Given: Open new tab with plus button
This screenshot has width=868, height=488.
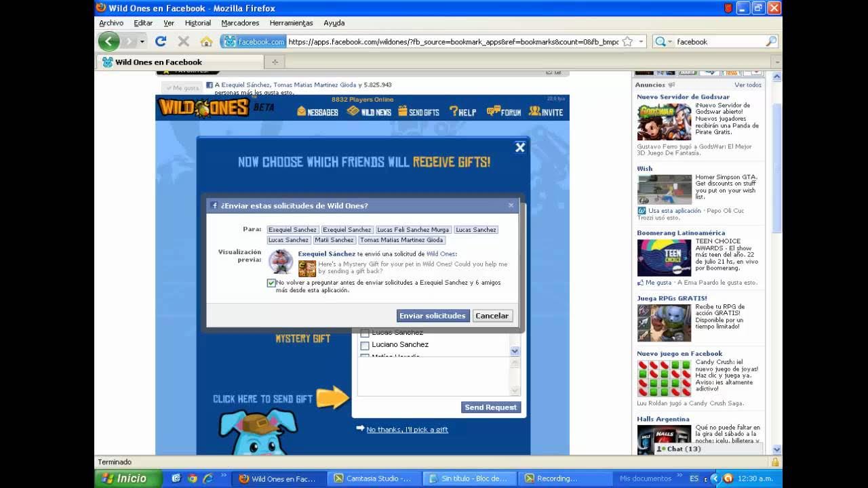Looking at the screenshot, I should [275, 62].
